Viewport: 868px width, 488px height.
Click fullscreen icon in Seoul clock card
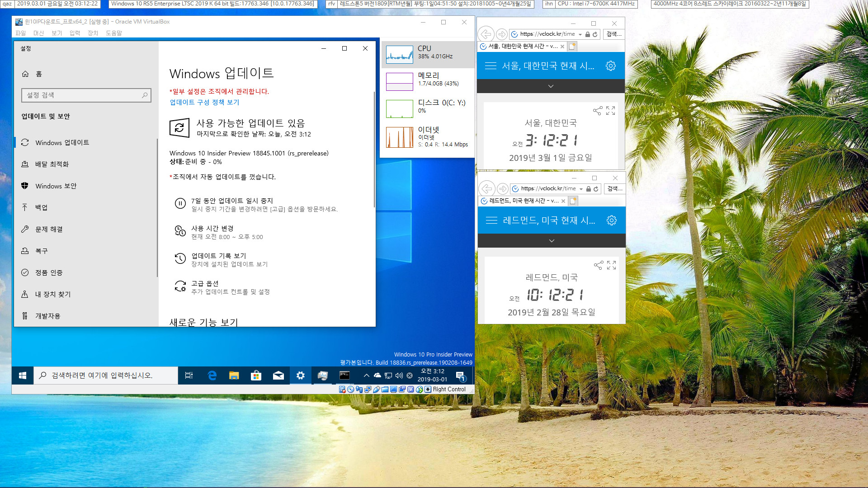pyautogui.click(x=611, y=111)
